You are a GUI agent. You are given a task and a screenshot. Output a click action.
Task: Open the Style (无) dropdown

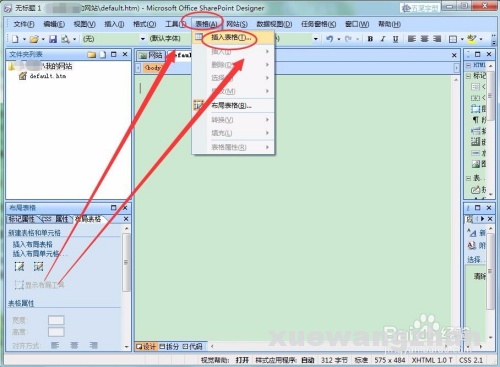143,39
